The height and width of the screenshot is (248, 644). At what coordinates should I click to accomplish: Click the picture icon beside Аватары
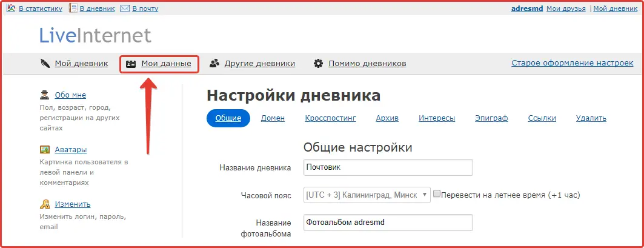(44, 150)
